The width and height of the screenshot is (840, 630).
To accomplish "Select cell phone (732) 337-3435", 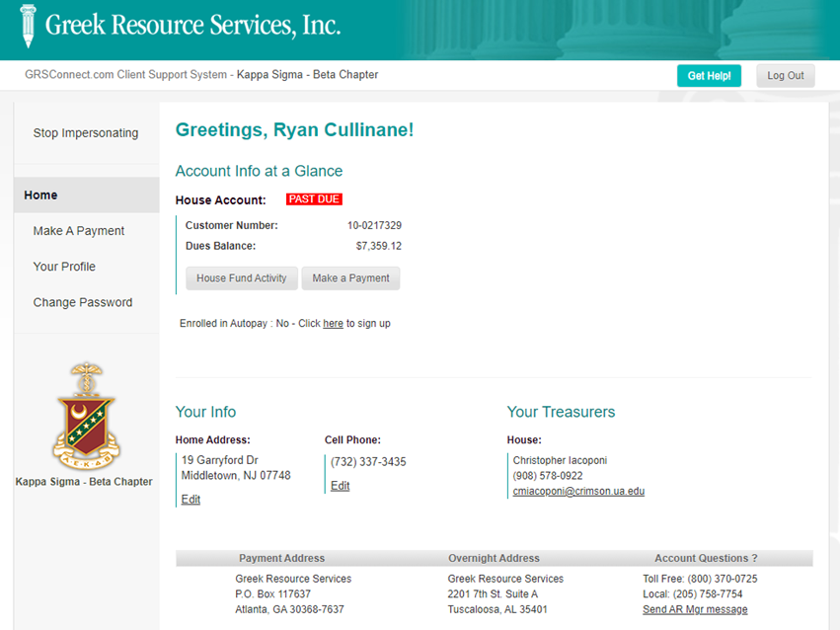I will point(368,462).
